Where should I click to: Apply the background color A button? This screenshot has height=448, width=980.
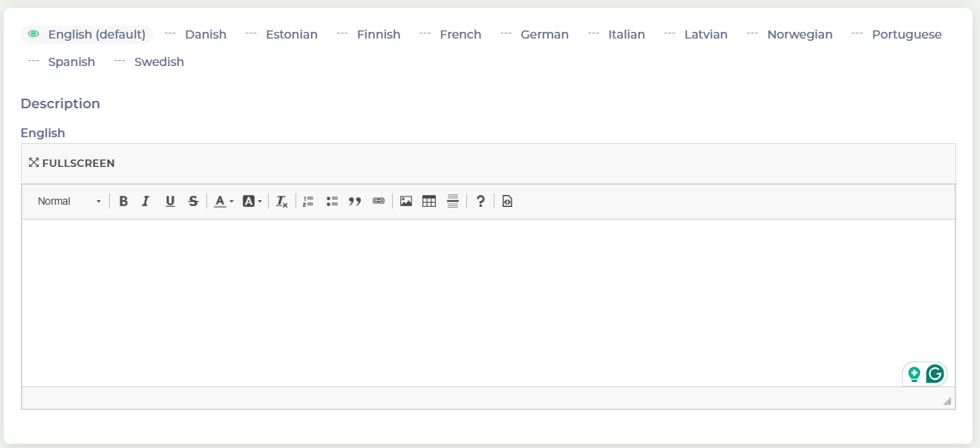(x=249, y=201)
